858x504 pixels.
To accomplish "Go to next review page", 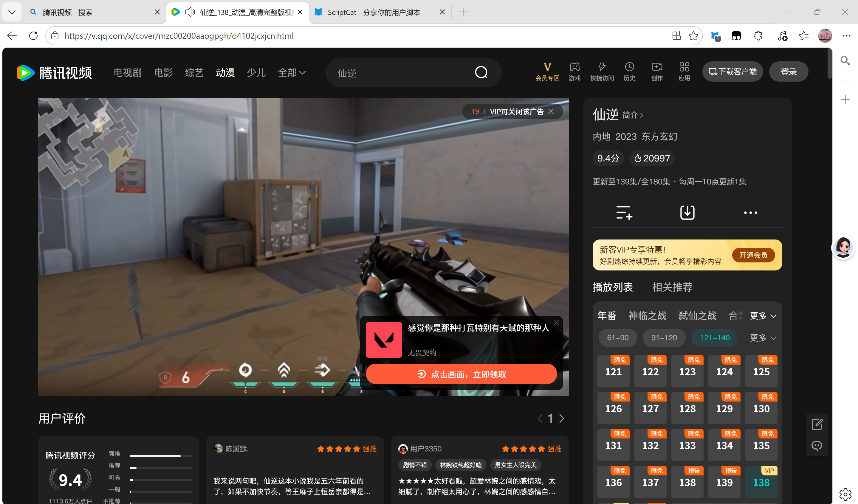I will (562, 418).
